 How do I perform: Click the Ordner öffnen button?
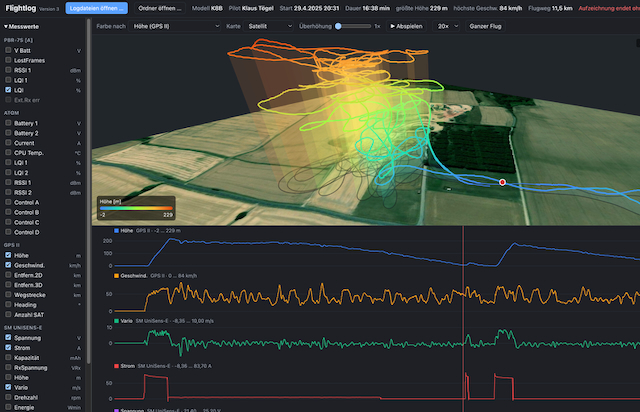(160, 8)
